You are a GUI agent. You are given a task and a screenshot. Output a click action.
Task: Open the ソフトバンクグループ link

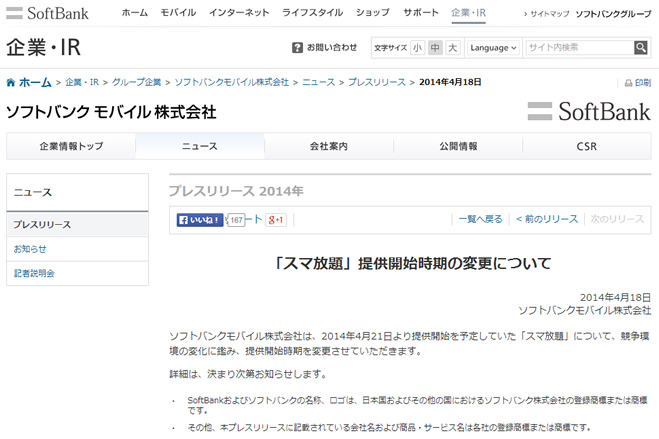click(x=614, y=14)
